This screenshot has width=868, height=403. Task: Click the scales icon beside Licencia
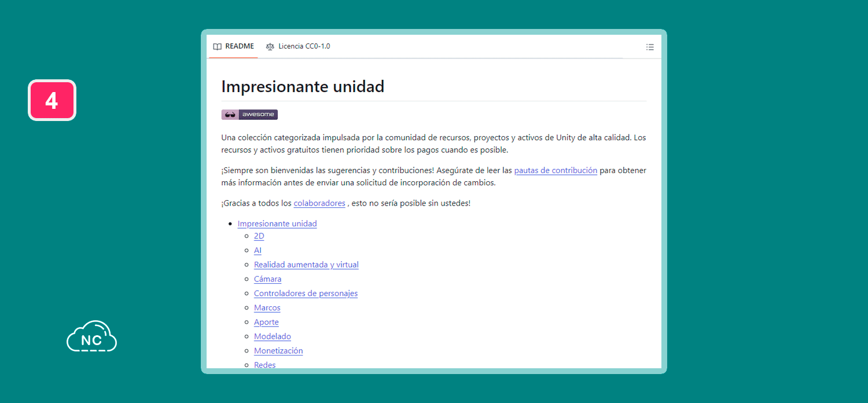(x=270, y=47)
